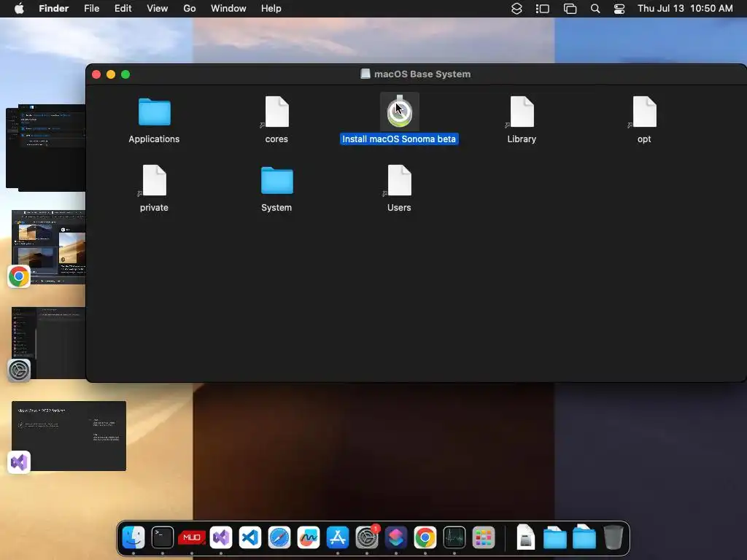This screenshot has width=747, height=560.
Task: Open Visual Studio from the Dock
Action: point(221,537)
